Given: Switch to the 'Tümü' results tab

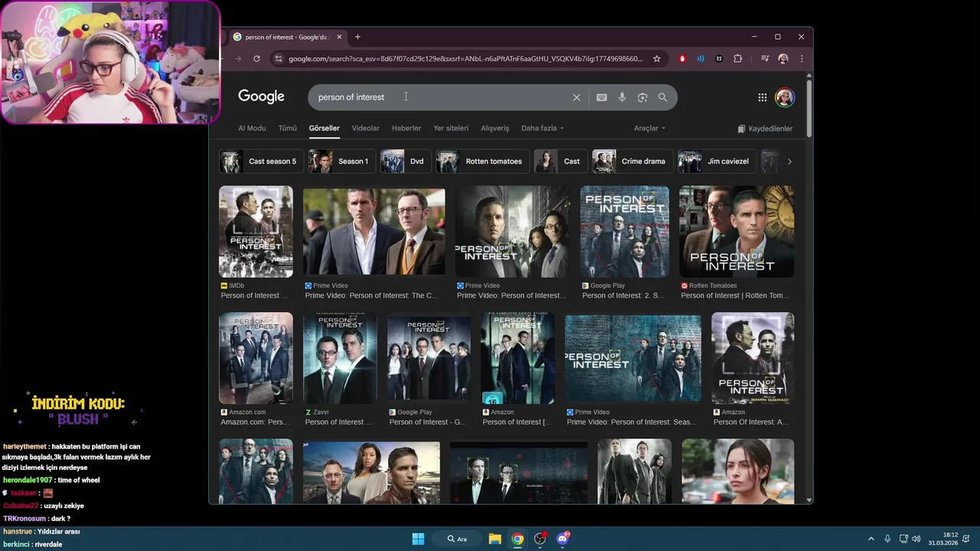Looking at the screenshot, I should click(288, 129).
